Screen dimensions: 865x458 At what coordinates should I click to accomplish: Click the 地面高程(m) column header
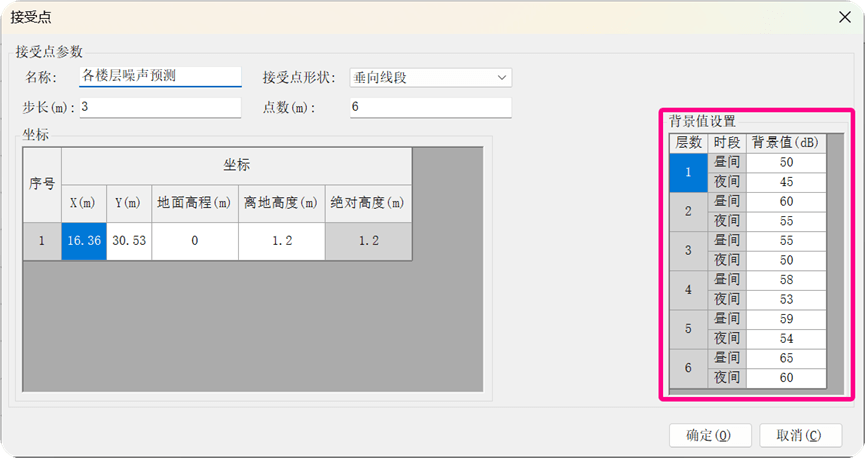195,204
